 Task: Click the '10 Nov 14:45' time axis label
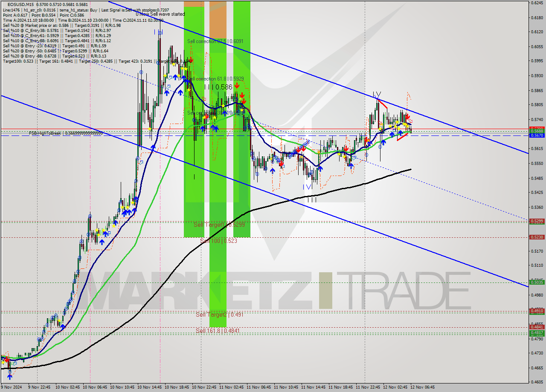tap(150, 387)
